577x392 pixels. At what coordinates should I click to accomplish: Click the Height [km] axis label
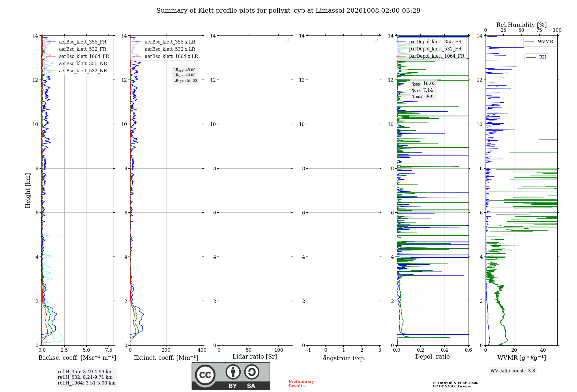[x=28, y=191]
